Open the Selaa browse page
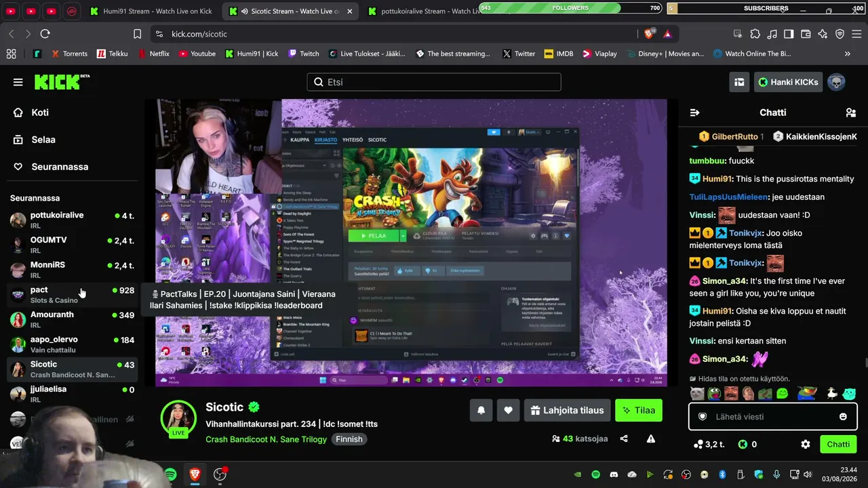Viewport: 868px width, 488px height. [43, 140]
